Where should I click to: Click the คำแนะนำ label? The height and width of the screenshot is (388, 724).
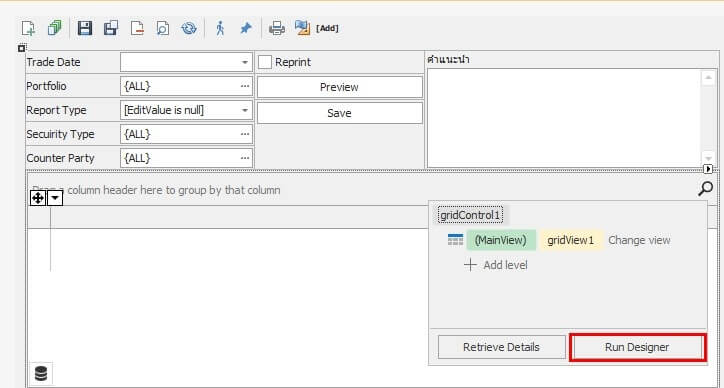[448, 60]
